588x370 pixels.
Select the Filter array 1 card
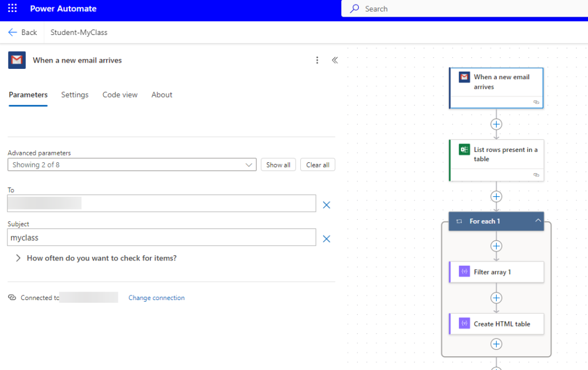coord(497,272)
